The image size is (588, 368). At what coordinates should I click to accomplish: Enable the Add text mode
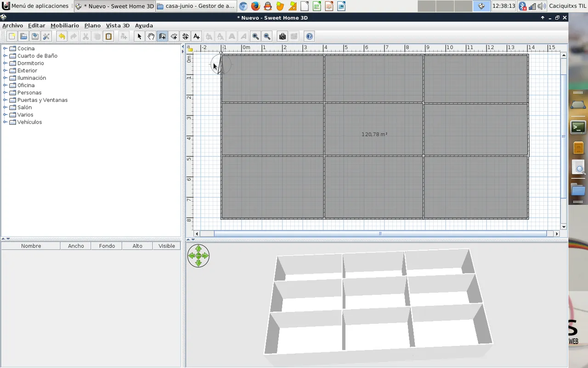pyautogui.click(x=197, y=36)
